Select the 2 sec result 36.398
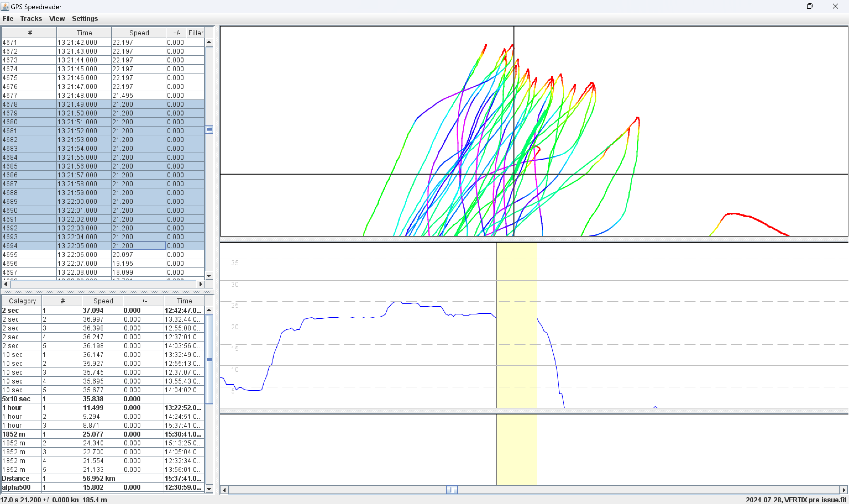 pos(103,328)
